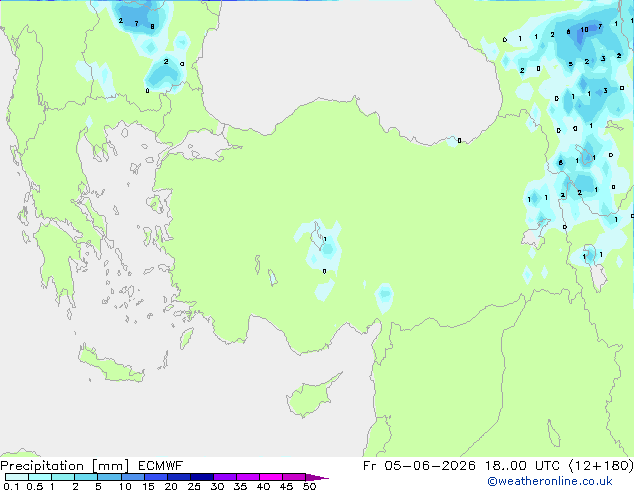Screen dimensions: 634x490
Task: Click the "35" legend scale label
Action: tap(240, 486)
